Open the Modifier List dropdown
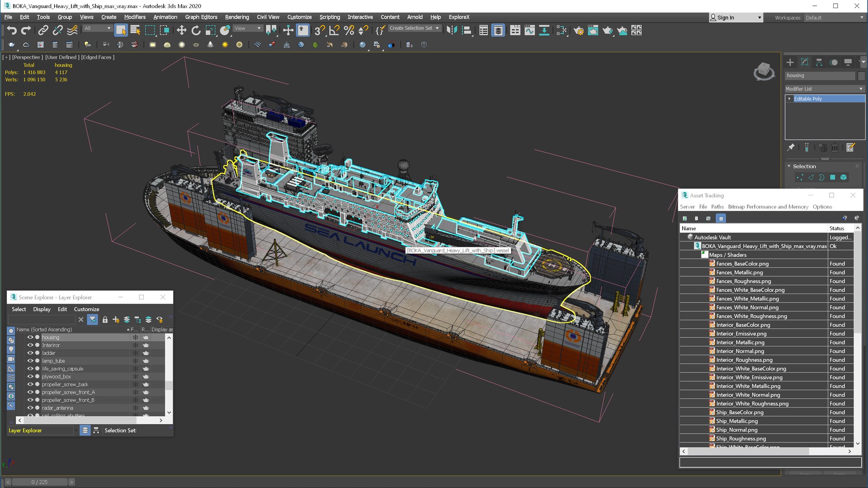Image resolution: width=868 pixels, height=488 pixels. (825, 89)
